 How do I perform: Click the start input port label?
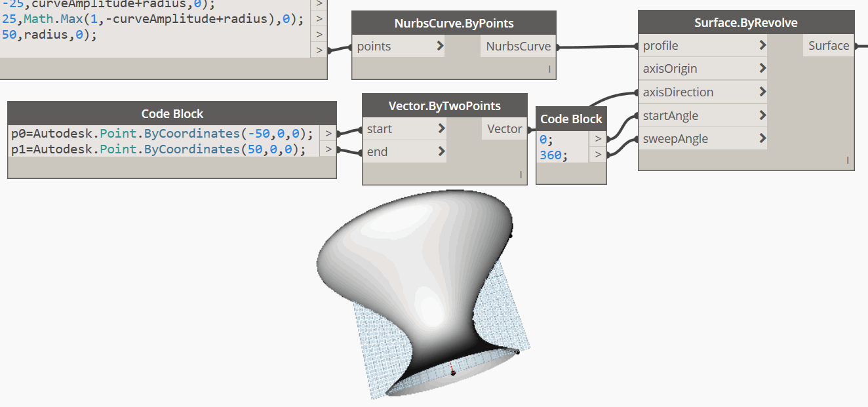click(x=380, y=129)
